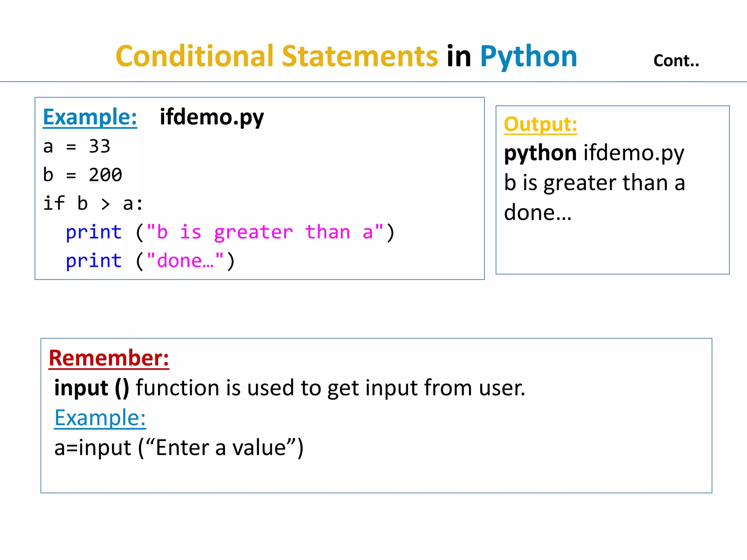
Task: Click the bold 'input ()' text
Action: [92, 388]
